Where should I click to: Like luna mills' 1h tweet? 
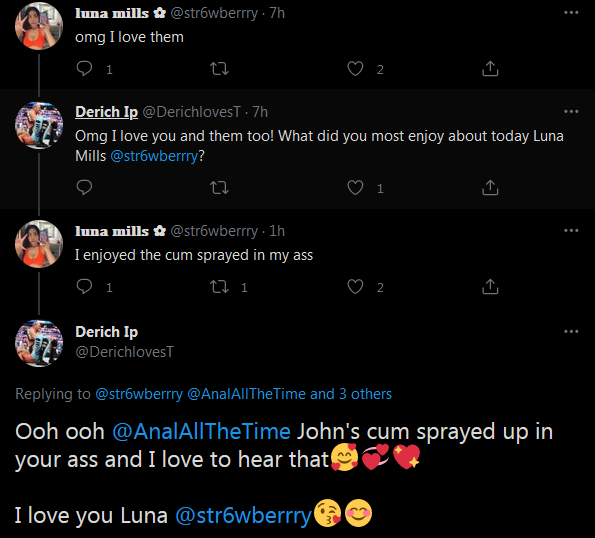(355, 286)
